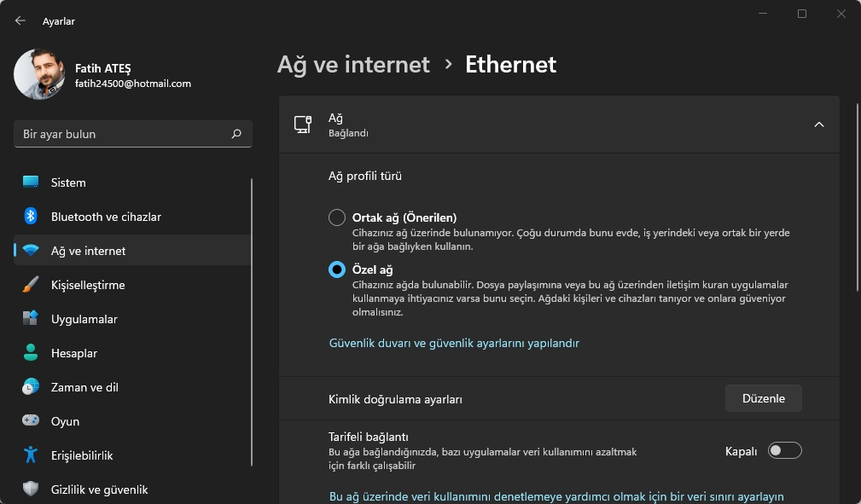Image resolution: width=861 pixels, height=504 pixels.
Task: Click Ağ ve internet in the breadcrumb
Action: pos(354,64)
